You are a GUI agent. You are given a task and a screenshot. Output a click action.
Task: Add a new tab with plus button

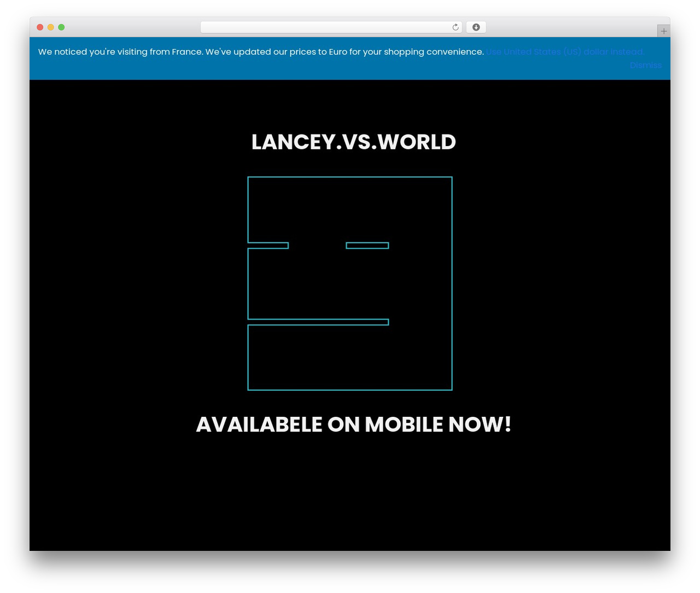663,31
